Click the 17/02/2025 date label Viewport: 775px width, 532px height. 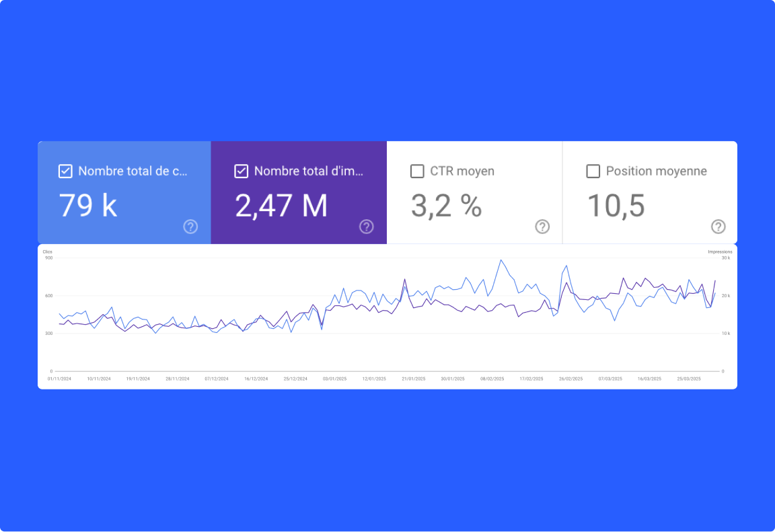[x=531, y=379]
